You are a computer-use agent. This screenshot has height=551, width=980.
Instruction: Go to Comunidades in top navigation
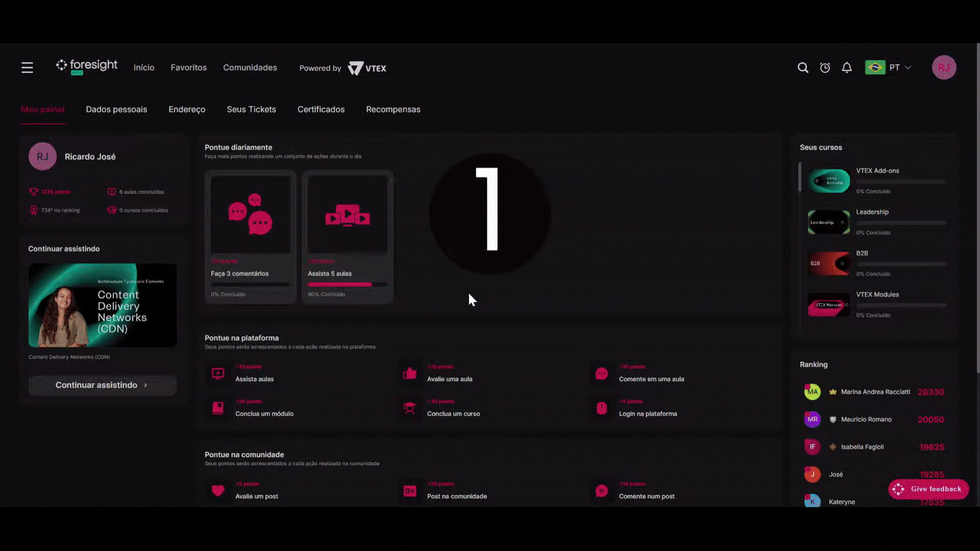pos(250,68)
